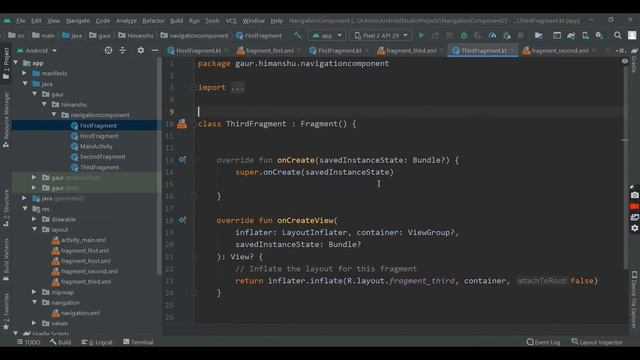Image resolution: width=640 pixels, height=360 pixels.
Task: Click the Make Project hammer icon
Action: (x=298, y=36)
